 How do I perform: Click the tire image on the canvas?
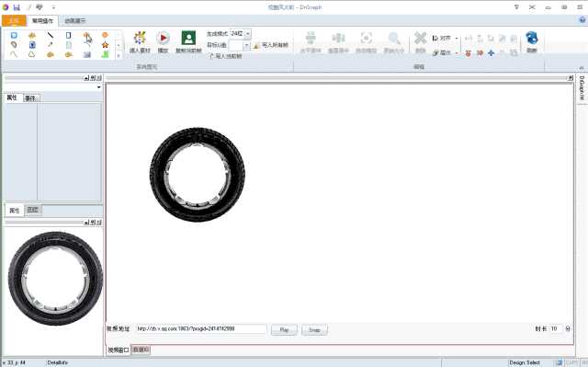pos(198,175)
